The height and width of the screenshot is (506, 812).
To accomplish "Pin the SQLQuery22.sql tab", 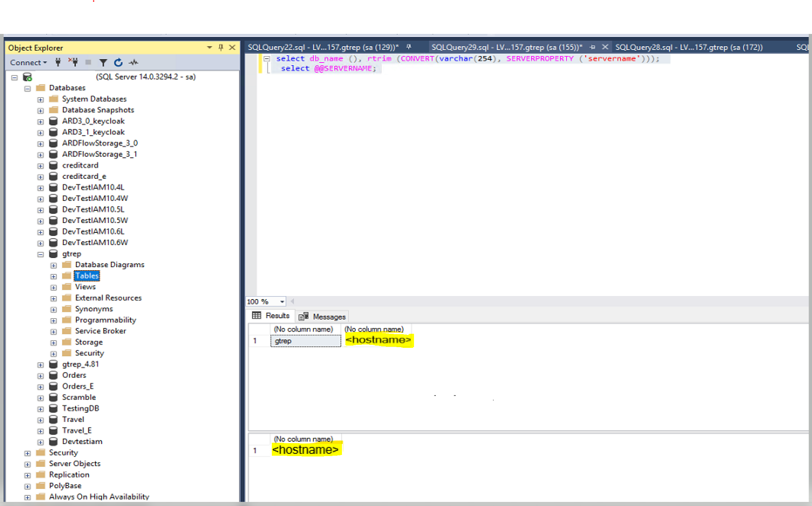I will coord(409,47).
